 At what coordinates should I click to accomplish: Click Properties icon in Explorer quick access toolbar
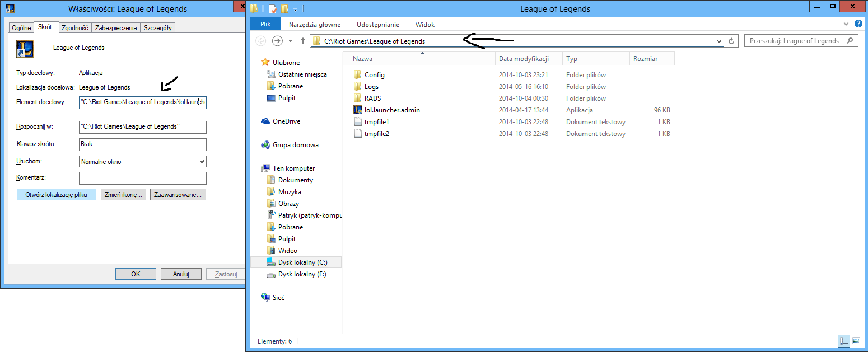coord(273,9)
